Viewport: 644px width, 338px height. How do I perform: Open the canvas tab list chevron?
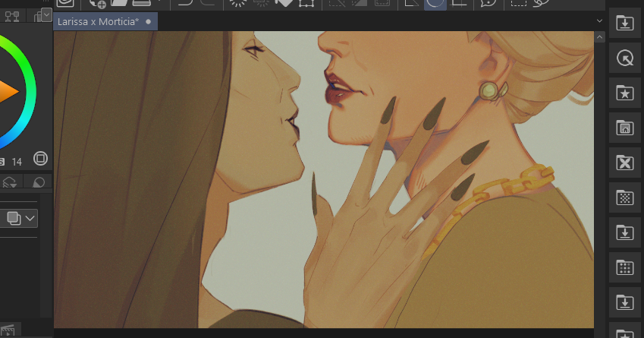tap(599, 21)
